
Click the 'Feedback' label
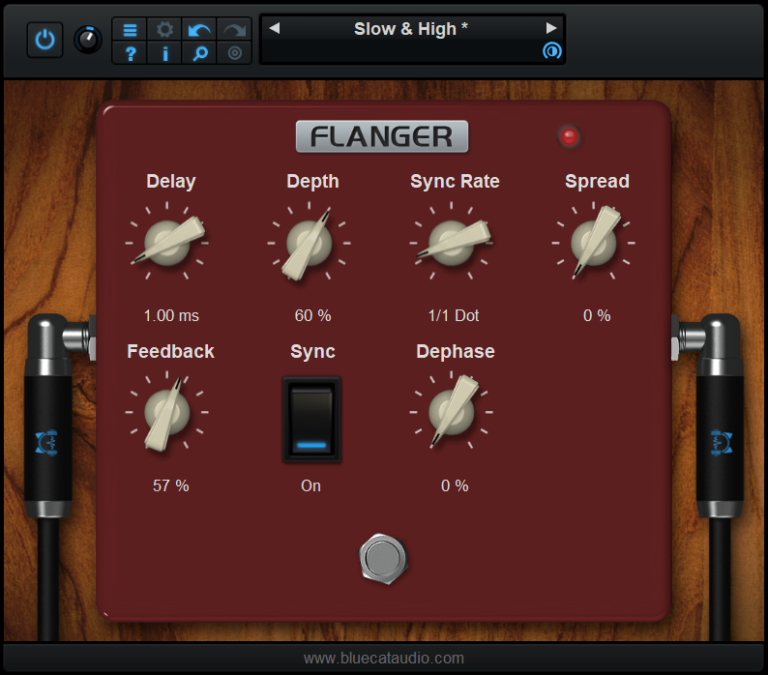click(x=170, y=351)
